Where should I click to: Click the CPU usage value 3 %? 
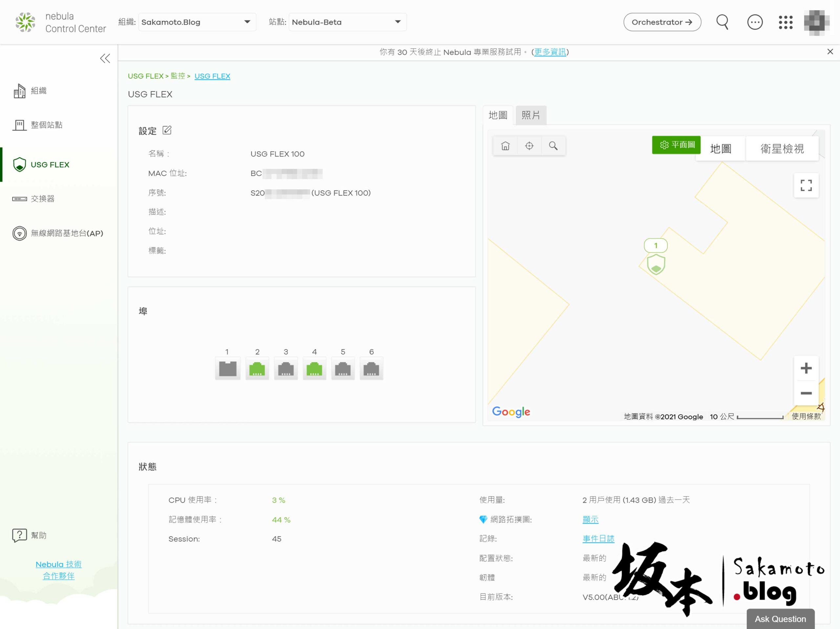tap(278, 500)
